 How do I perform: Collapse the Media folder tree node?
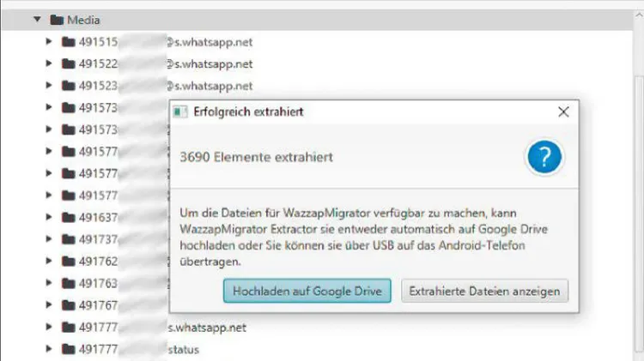pos(37,19)
